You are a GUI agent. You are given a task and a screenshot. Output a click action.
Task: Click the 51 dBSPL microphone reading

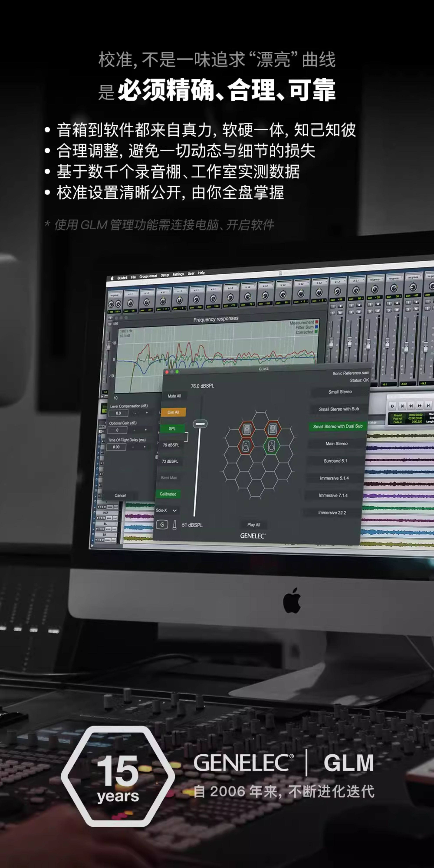pyautogui.click(x=192, y=525)
